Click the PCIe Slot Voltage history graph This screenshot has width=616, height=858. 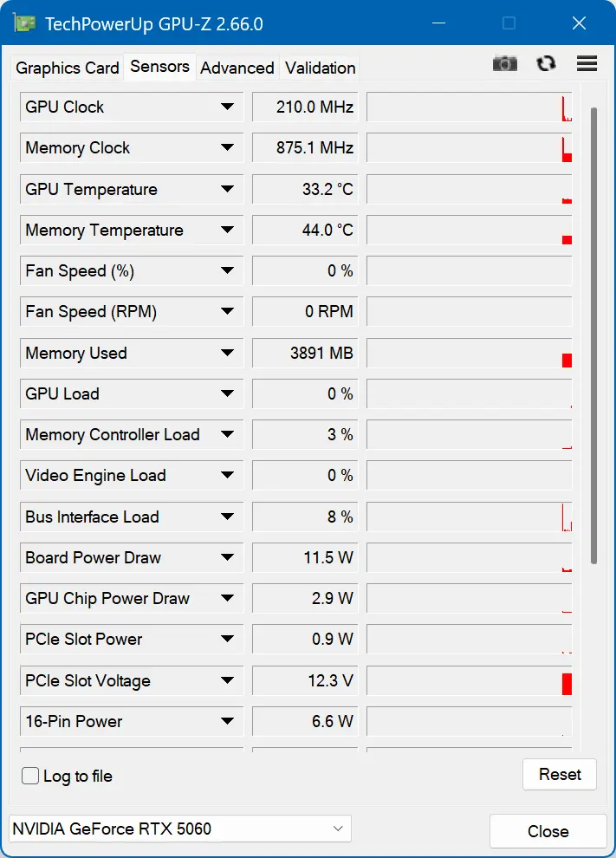470,680
